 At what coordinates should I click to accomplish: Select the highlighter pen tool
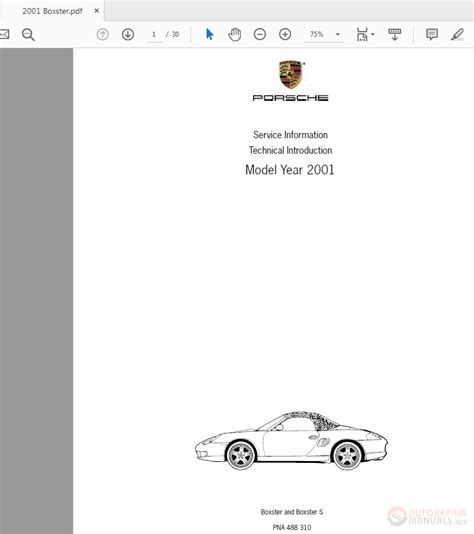(457, 34)
